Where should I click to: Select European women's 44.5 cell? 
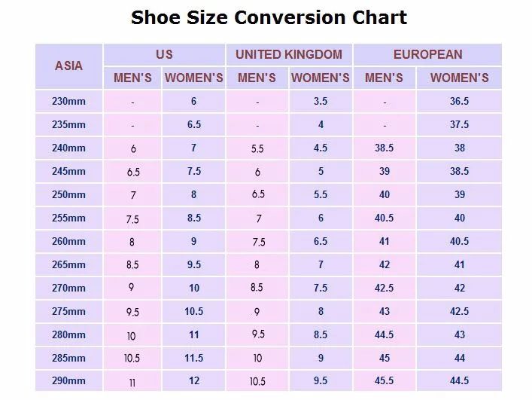[459, 381]
